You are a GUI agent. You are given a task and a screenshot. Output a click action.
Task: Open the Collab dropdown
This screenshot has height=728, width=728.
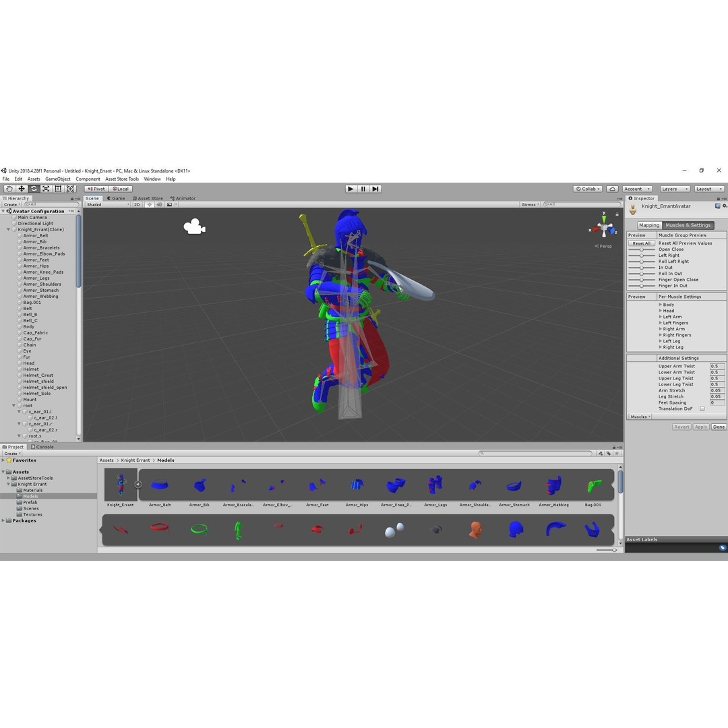588,189
